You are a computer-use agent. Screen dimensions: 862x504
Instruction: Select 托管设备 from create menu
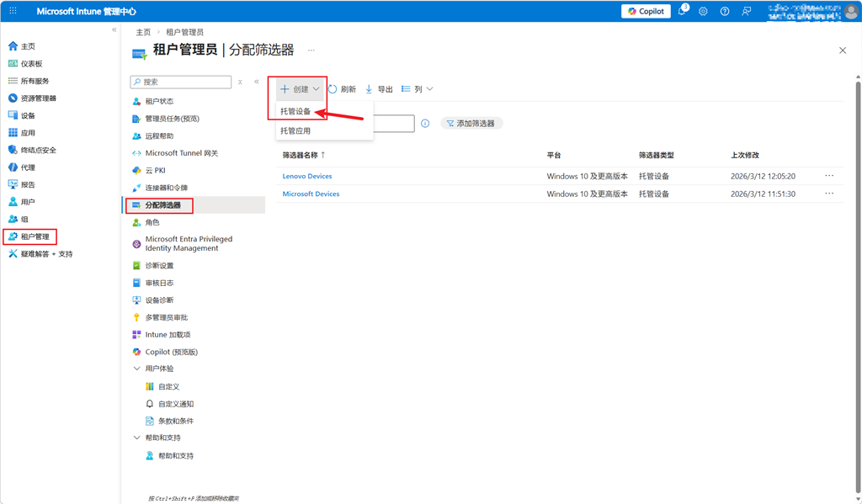tap(296, 111)
